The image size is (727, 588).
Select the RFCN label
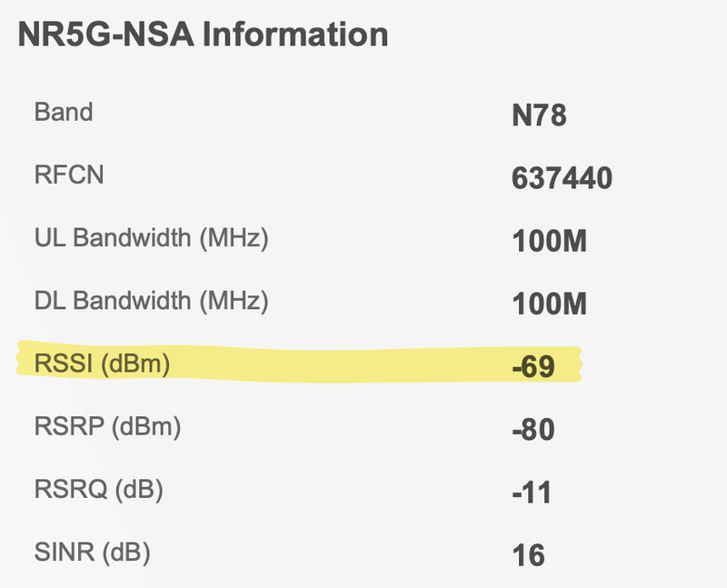click(x=69, y=174)
